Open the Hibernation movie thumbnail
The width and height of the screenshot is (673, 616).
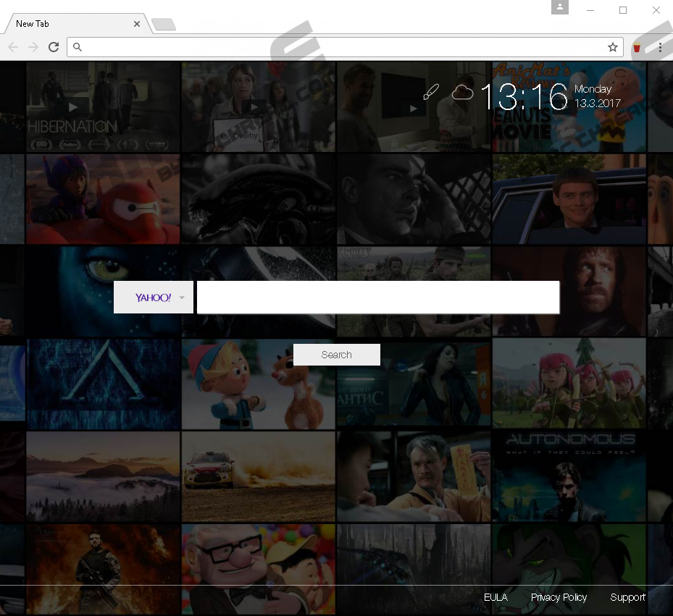[x=103, y=107]
